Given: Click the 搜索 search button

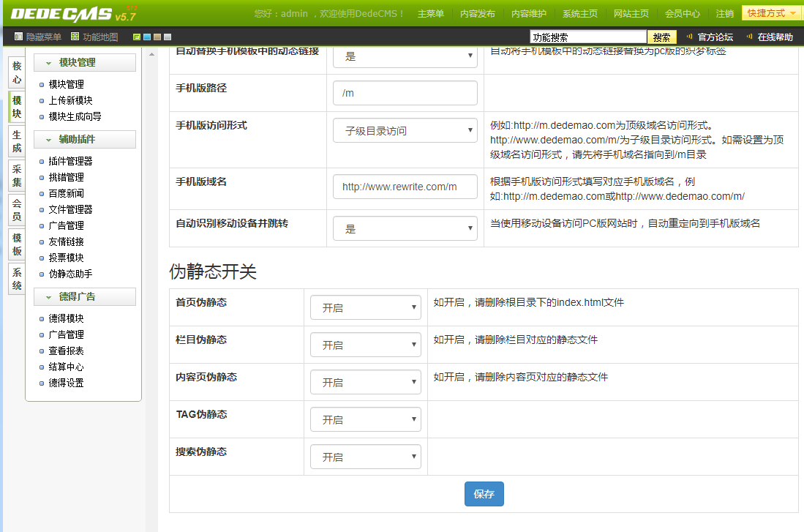Looking at the screenshot, I should [x=661, y=37].
